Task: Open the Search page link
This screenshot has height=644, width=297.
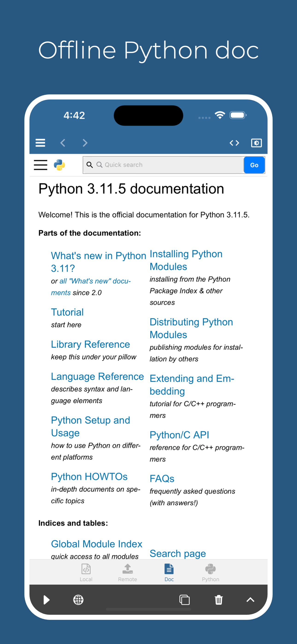Action: tap(178, 553)
